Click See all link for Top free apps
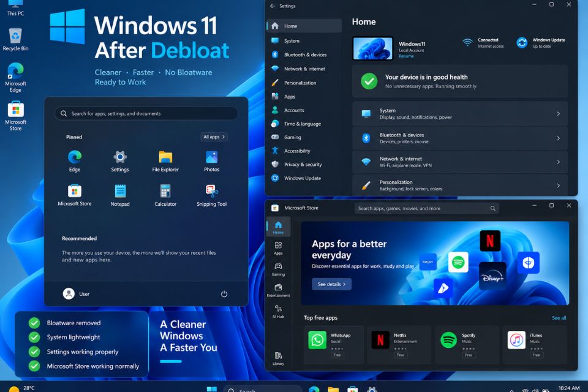Viewport: 588px width, 392px height. [x=559, y=318]
